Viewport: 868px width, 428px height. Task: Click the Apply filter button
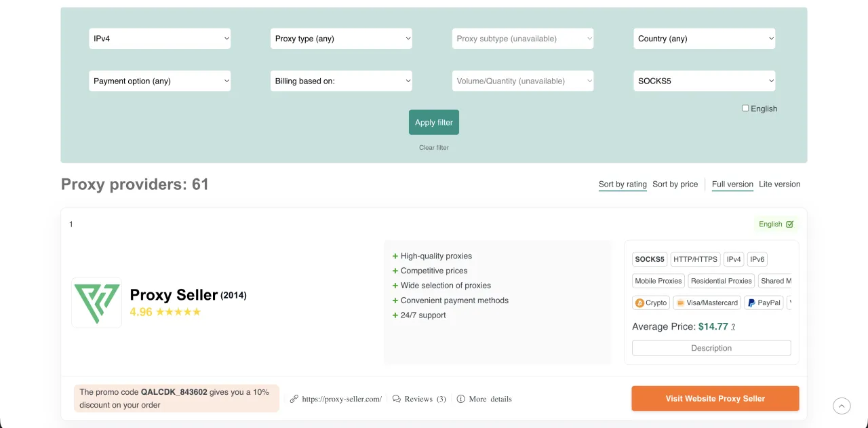pos(434,122)
